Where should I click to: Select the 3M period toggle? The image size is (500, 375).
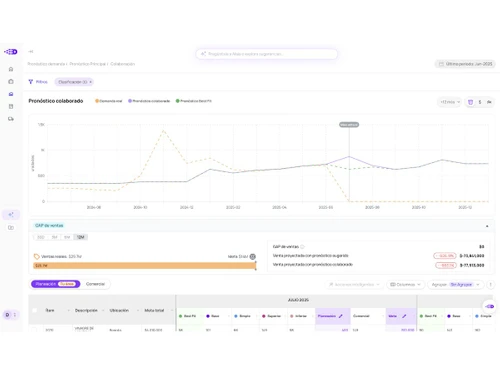[54, 237]
